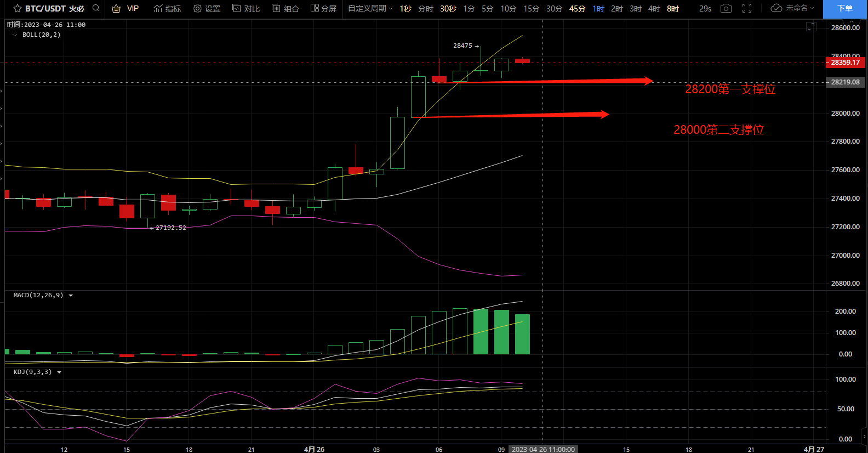Choose the 30分 timeframe
Image resolution: width=868 pixels, height=453 pixels.
(555, 9)
